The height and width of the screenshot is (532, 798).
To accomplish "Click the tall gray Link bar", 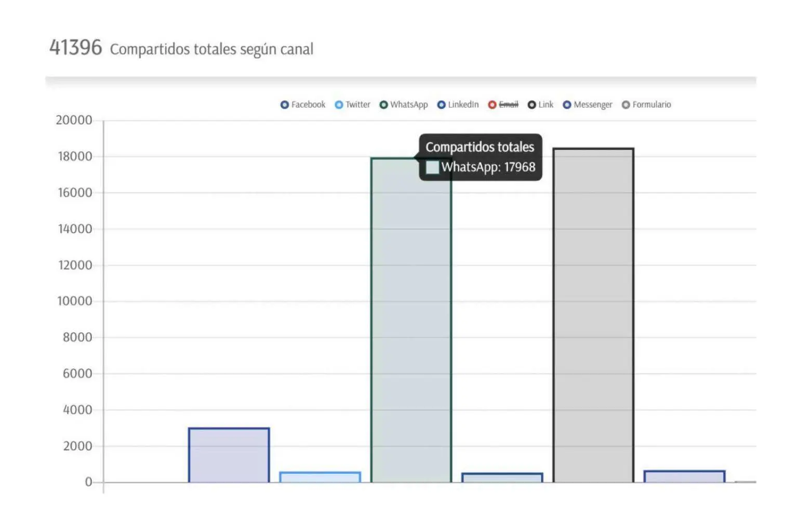I will pos(593,317).
